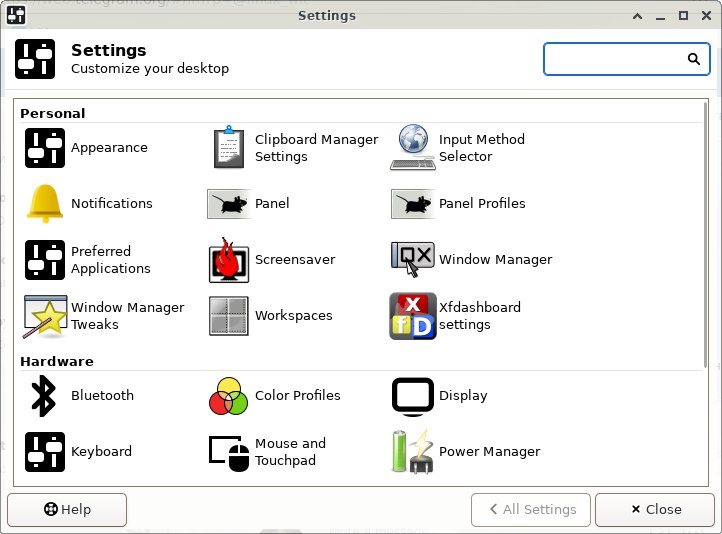Click the 'Keyboard' label
This screenshot has width=722, height=534.
point(101,452)
